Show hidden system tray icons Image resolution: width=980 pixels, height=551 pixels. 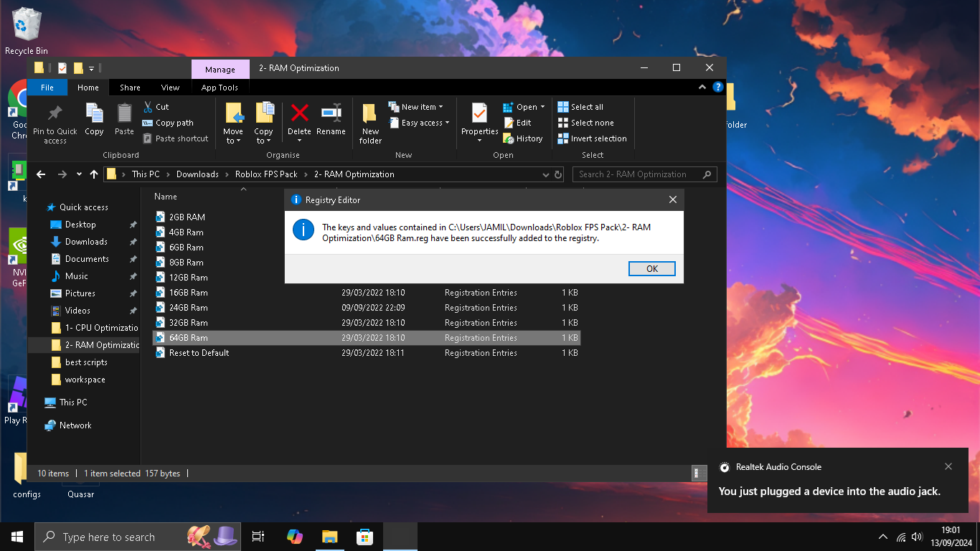[x=883, y=537]
